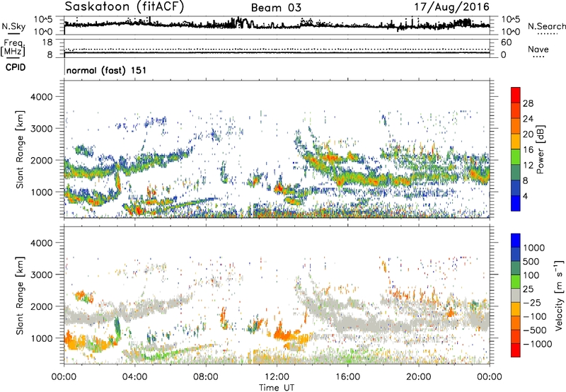Click the '2000' tick on the velocity panel

(41, 306)
